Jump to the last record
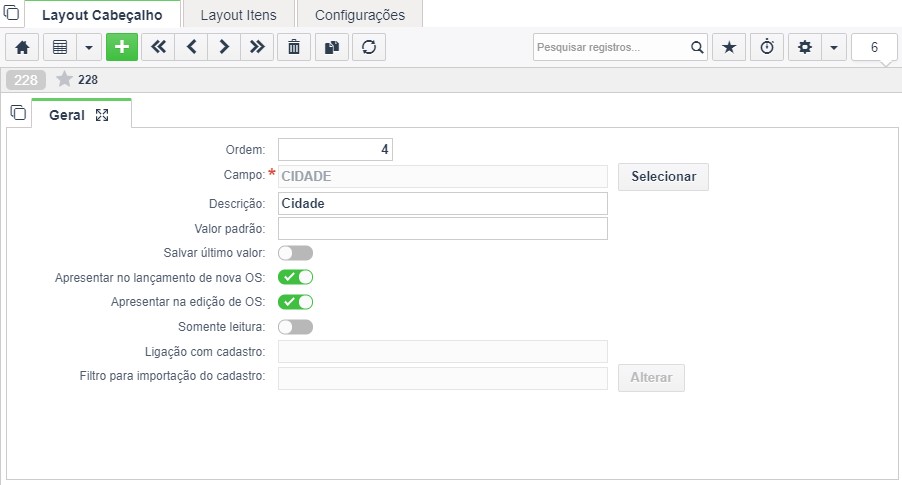The height and width of the screenshot is (485, 902). (x=257, y=47)
